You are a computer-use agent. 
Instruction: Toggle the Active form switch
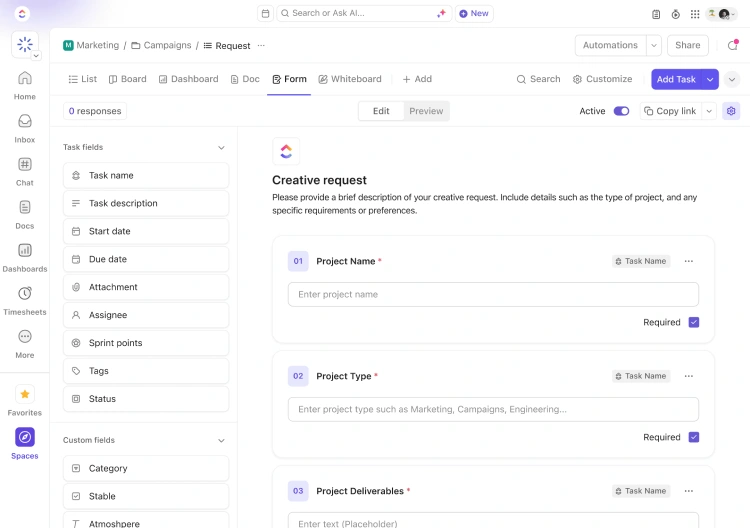(x=621, y=111)
